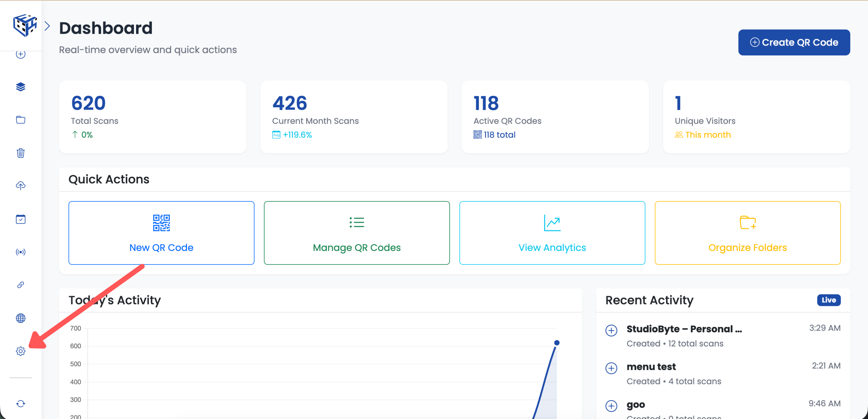Click the cloud bulk-upload icon in sidebar
This screenshot has height=419, width=868.
point(20,186)
